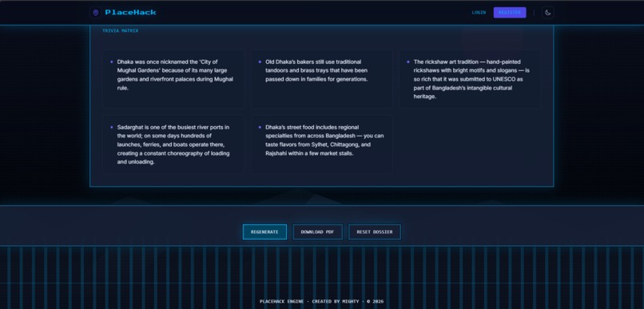
Task: Click the Regenerate button
Action: click(264, 232)
